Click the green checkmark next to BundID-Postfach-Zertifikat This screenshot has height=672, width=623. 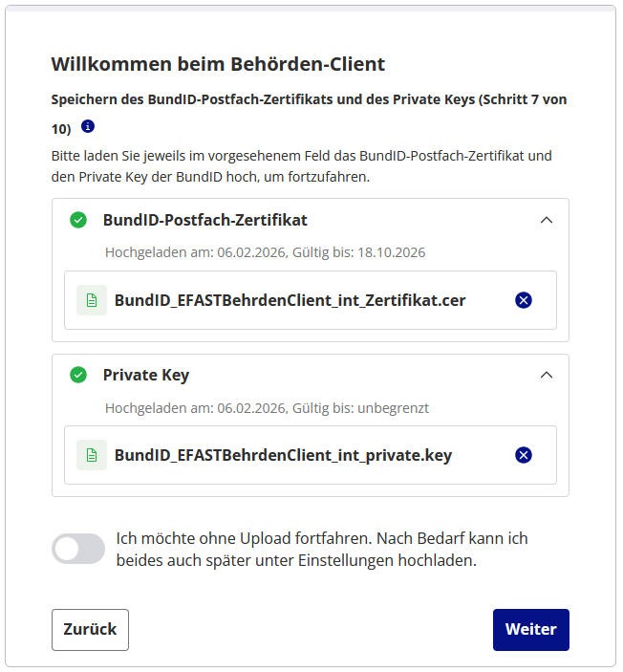(78, 220)
